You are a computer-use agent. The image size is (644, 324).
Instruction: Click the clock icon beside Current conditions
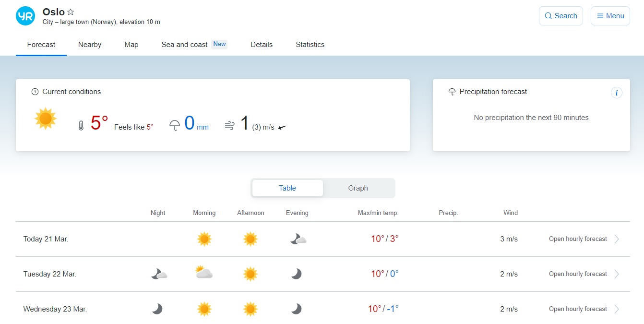(x=34, y=91)
